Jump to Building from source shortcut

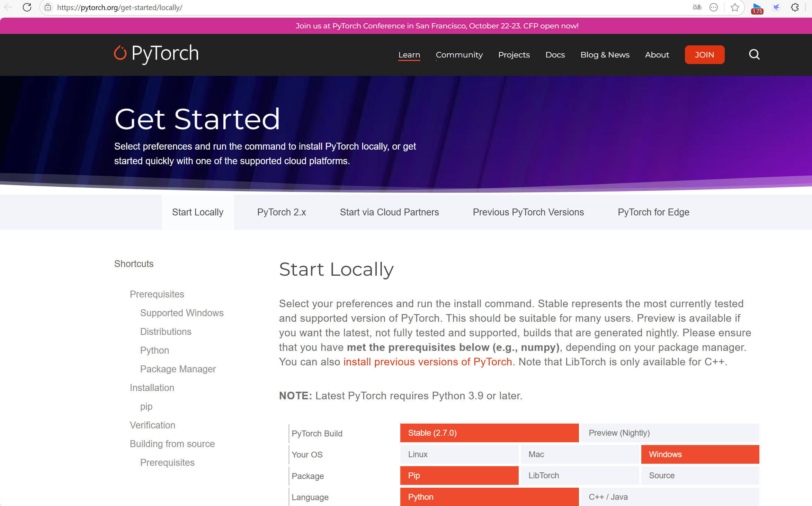[x=172, y=444]
